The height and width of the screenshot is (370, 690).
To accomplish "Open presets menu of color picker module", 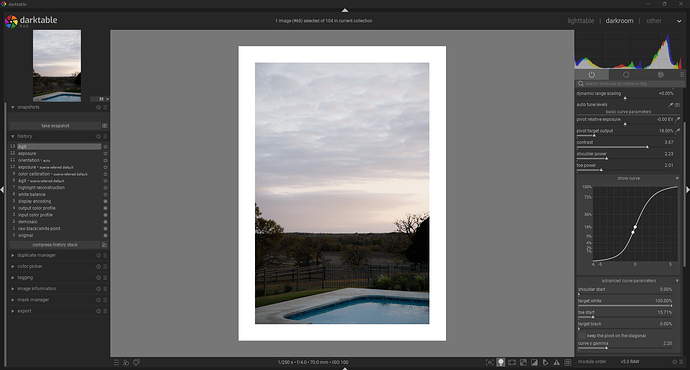I will pos(105,267).
